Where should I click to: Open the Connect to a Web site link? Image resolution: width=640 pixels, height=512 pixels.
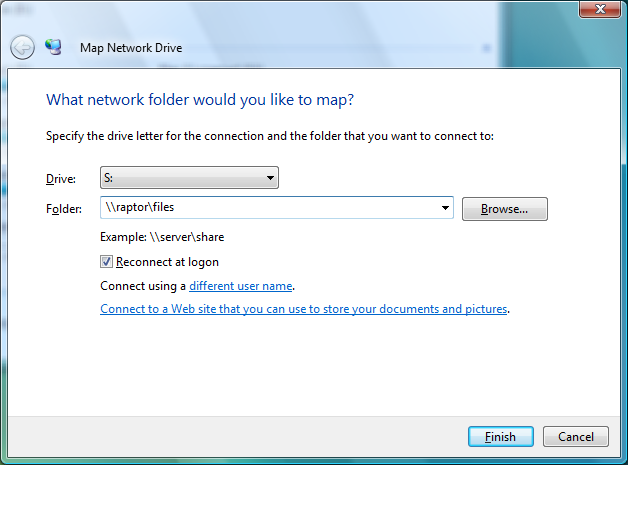click(304, 309)
